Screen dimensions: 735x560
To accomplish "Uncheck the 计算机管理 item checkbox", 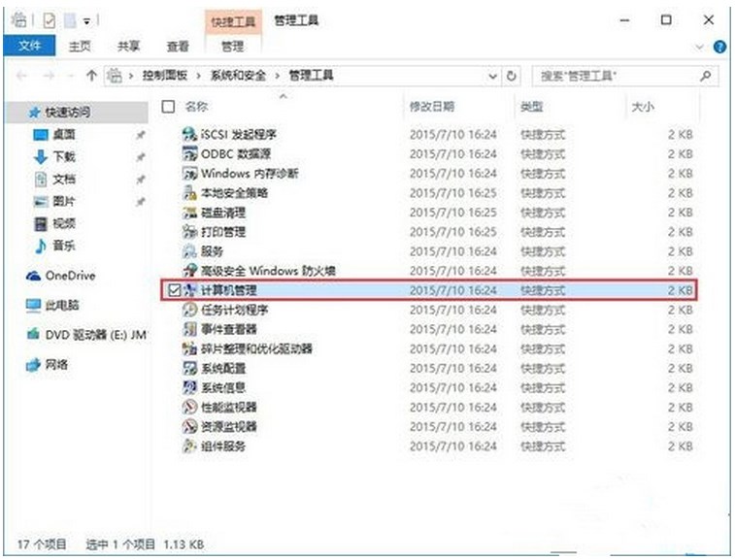I will pyautogui.click(x=173, y=290).
